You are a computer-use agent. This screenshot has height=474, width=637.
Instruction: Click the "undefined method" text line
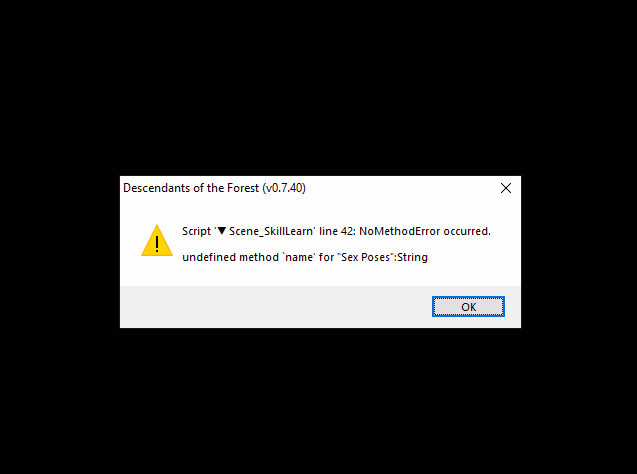pos(305,257)
